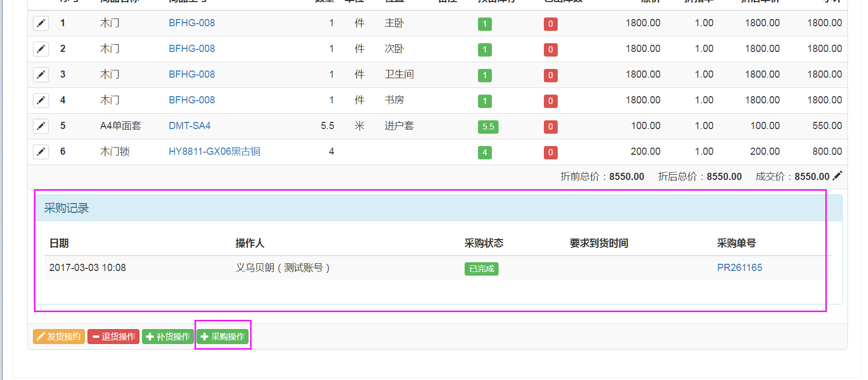Screen dimensions: 868x380
Task: Click the 采购操作 button
Action: [x=222, y=336]
